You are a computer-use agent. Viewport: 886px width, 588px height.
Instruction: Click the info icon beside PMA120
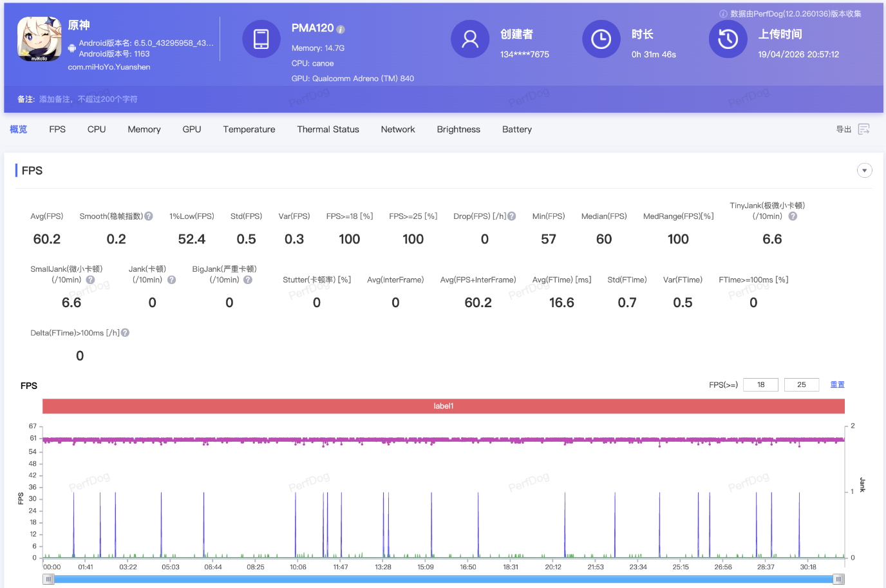point(341,30)
